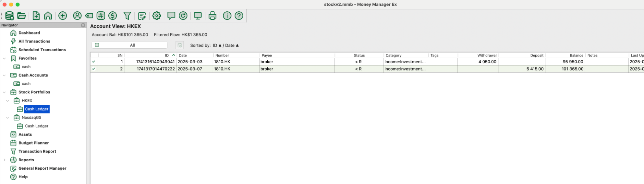
Task: Click the tag icon in toolbar
Action: pos(89,16)
